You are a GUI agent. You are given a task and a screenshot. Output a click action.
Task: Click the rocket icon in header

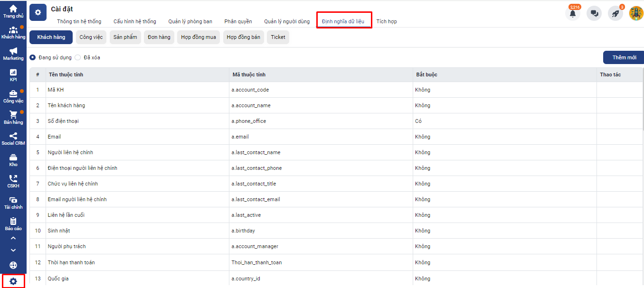coord(616,13)
